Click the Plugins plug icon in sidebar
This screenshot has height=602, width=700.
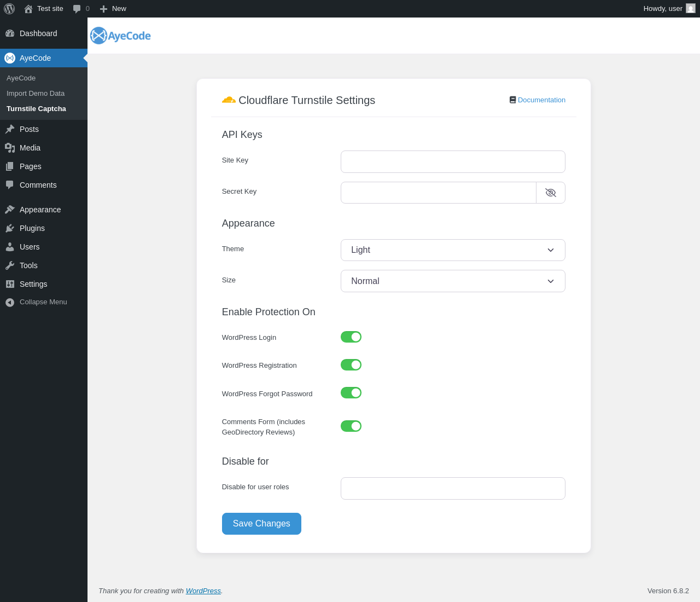pyautogui.click(x=10, y=228)
